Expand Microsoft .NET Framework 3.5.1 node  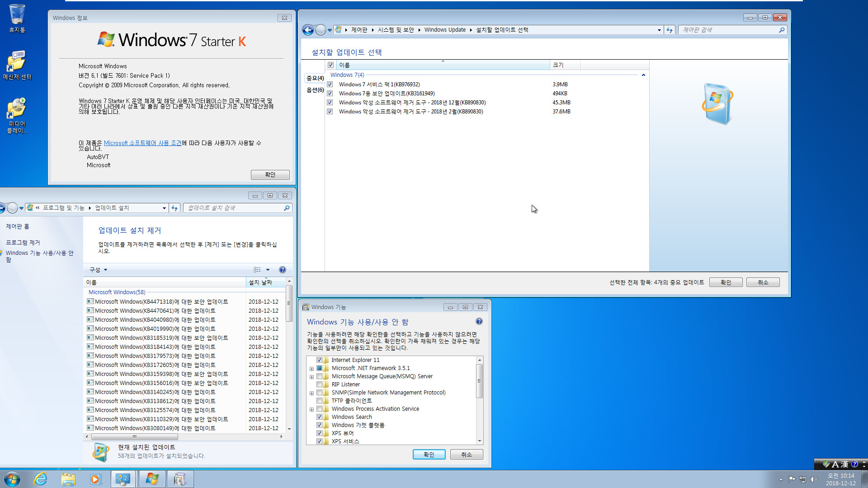point(311,369)
